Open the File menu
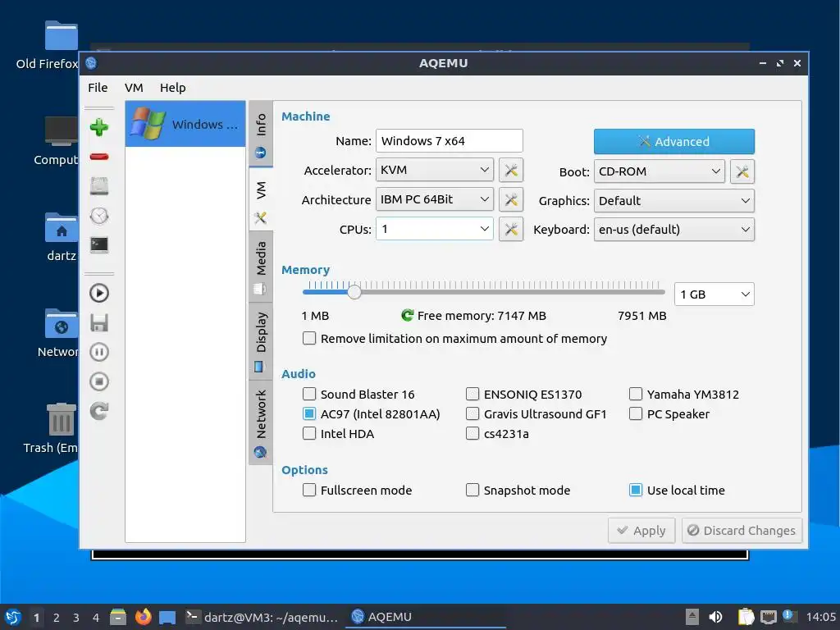Screen dimensions: 840x630 (x=98, y=87)
